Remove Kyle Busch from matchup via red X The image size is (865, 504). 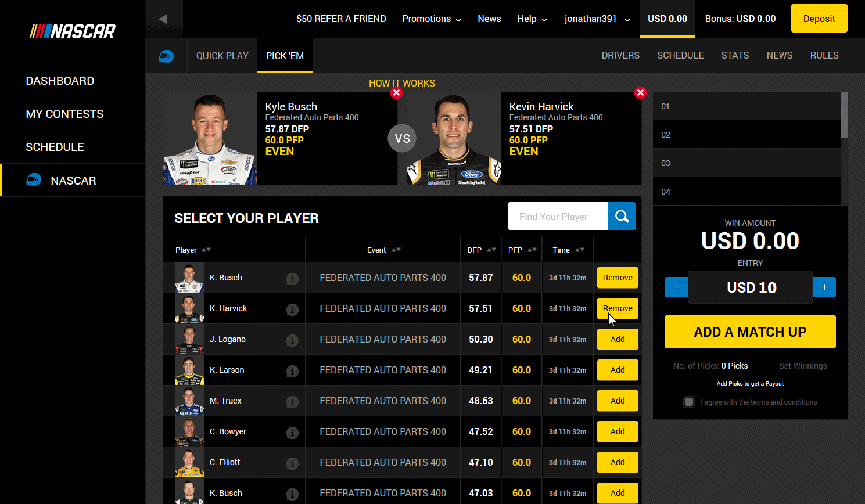click(x=396, y=93)
